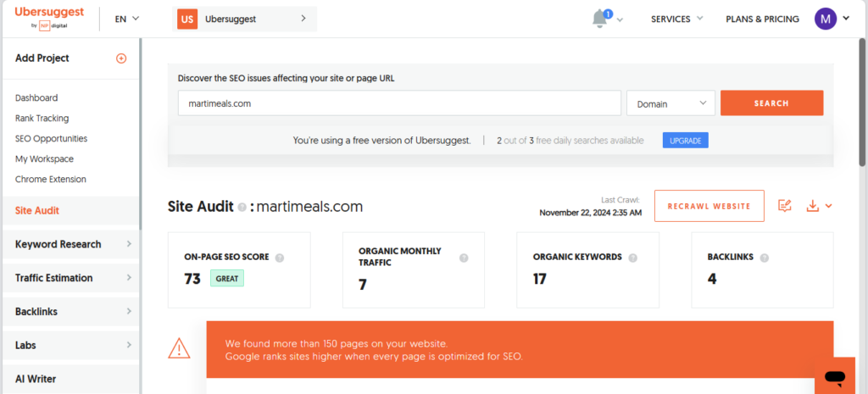Image resolution: width=868 pixels, height=394 pixels.
Task: Click the On-Page SEO Score help icon
Action: (x=280, y=258)
